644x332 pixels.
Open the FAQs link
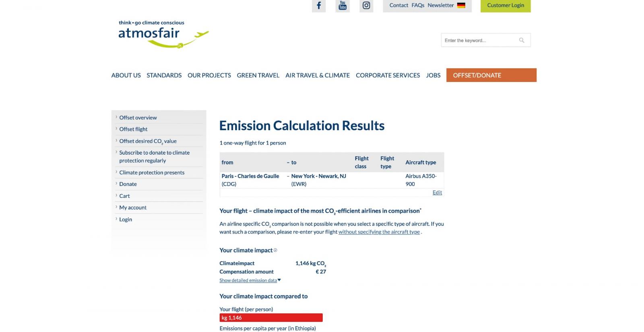(x=418, y=5)
